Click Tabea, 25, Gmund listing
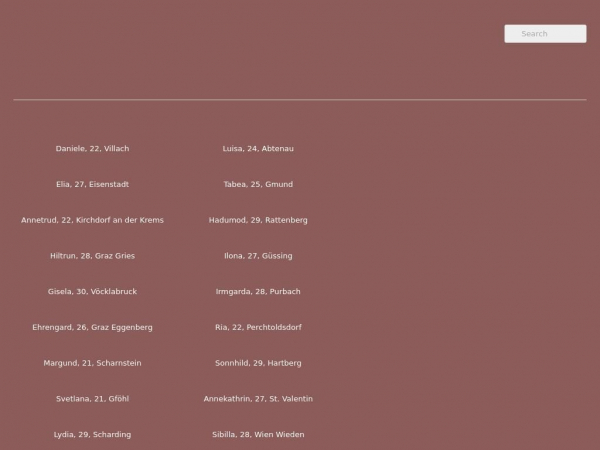 tap(258, 185)
